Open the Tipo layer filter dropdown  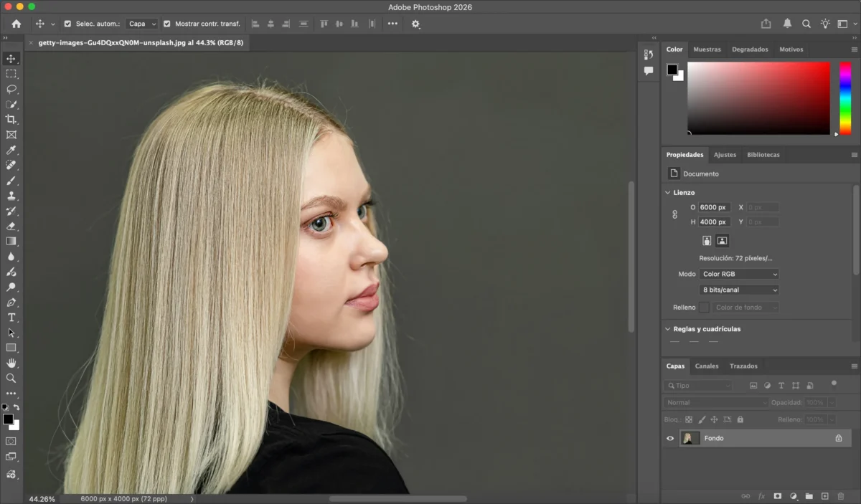click(x=697, y=386)
